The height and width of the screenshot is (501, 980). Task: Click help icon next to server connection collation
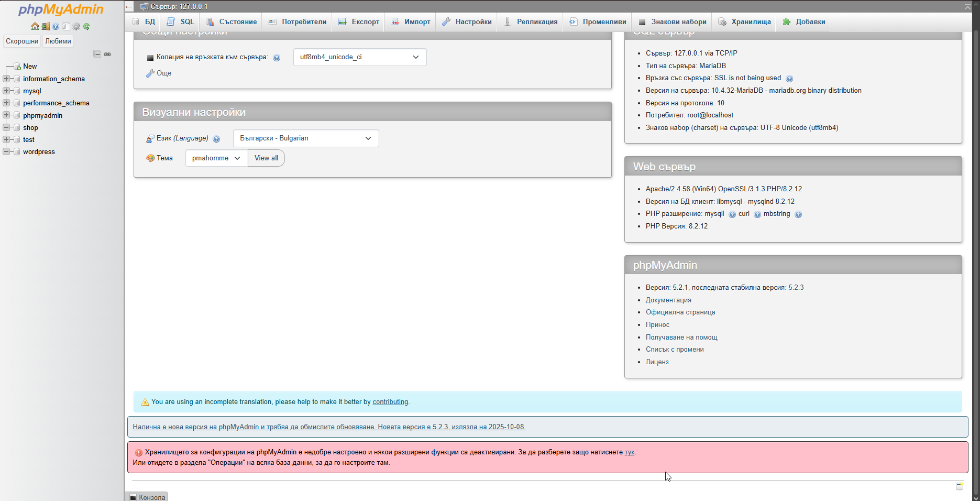277,58
